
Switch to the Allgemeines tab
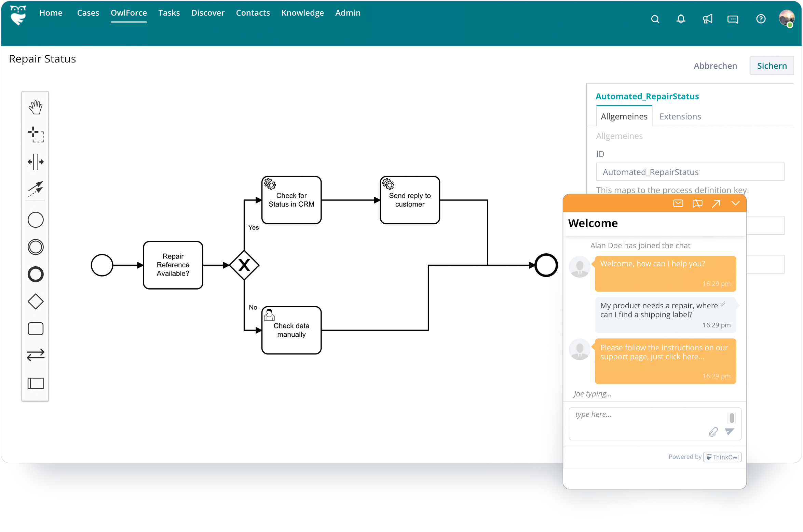point(624,116)
